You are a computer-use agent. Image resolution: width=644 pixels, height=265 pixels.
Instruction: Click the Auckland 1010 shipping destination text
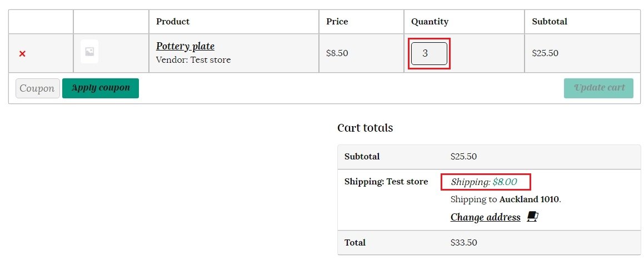tap(530, 199)
